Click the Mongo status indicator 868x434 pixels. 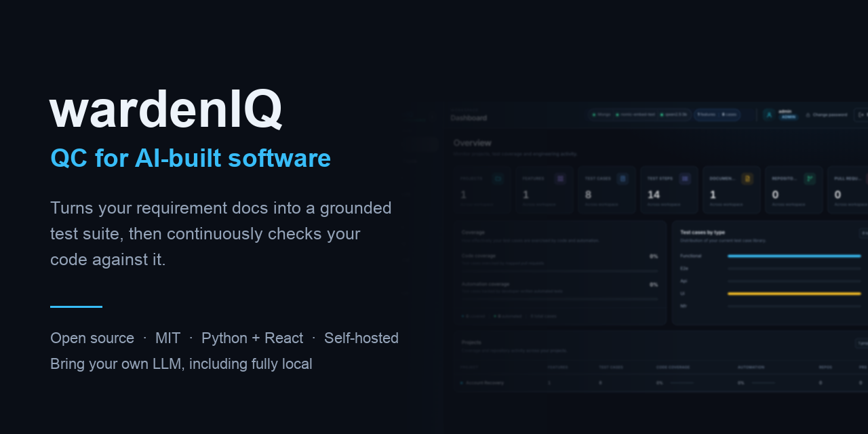(x=601, y=115)
